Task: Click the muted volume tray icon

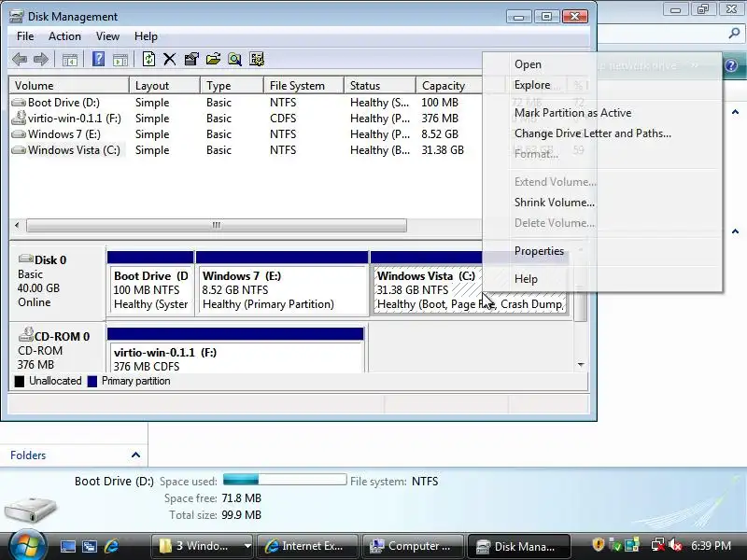Action: click(x=674, y=545)
